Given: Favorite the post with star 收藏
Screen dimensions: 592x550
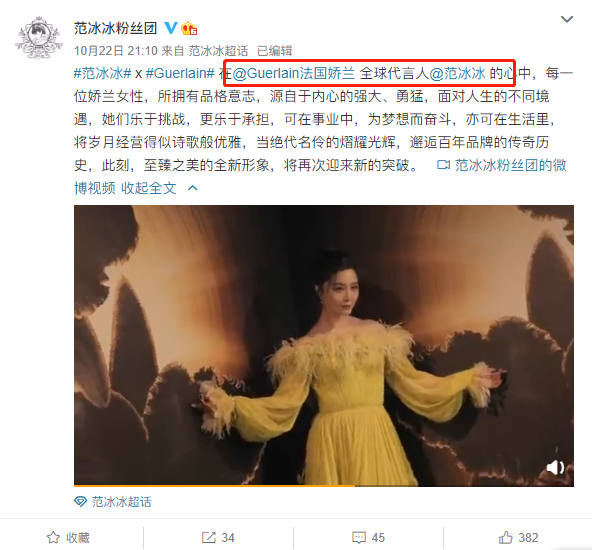Looking at the screenshot, I should click(68, 538).
